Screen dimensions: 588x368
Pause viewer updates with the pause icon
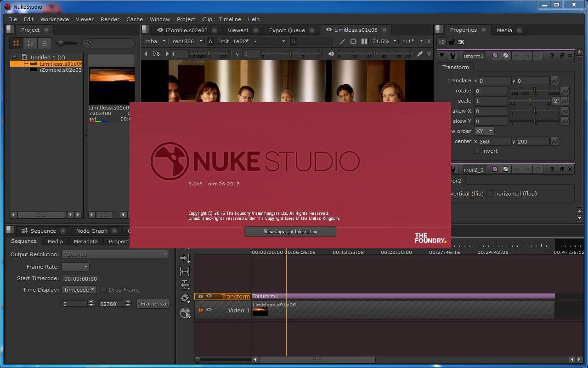(x=364, y=41)
